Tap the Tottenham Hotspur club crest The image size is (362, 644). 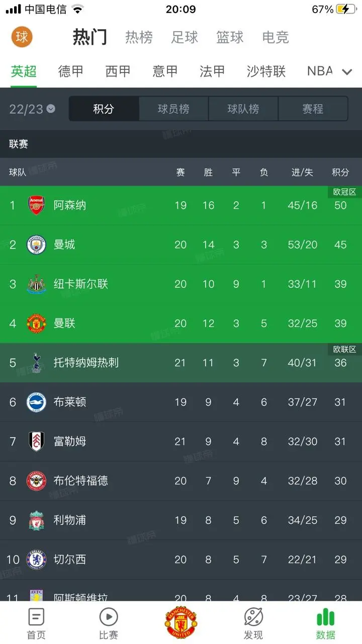pos(36,363)
